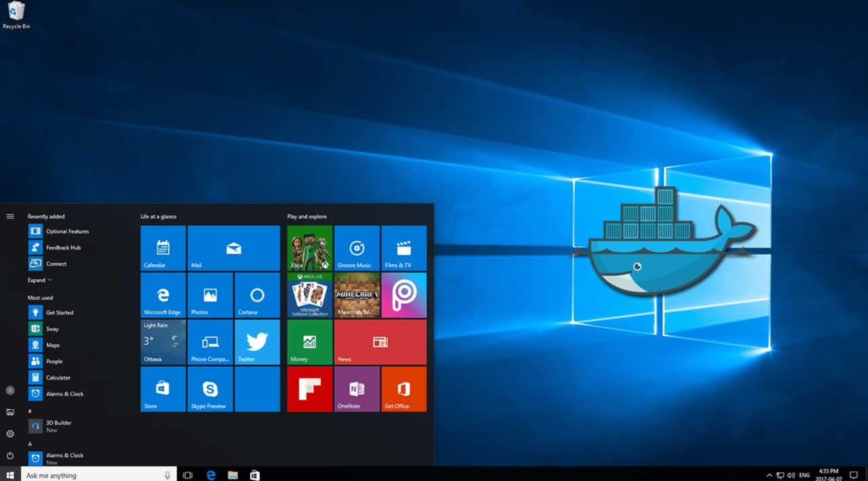Open the Store icon on the taskbar
The image size is (868, 481).
255,476
